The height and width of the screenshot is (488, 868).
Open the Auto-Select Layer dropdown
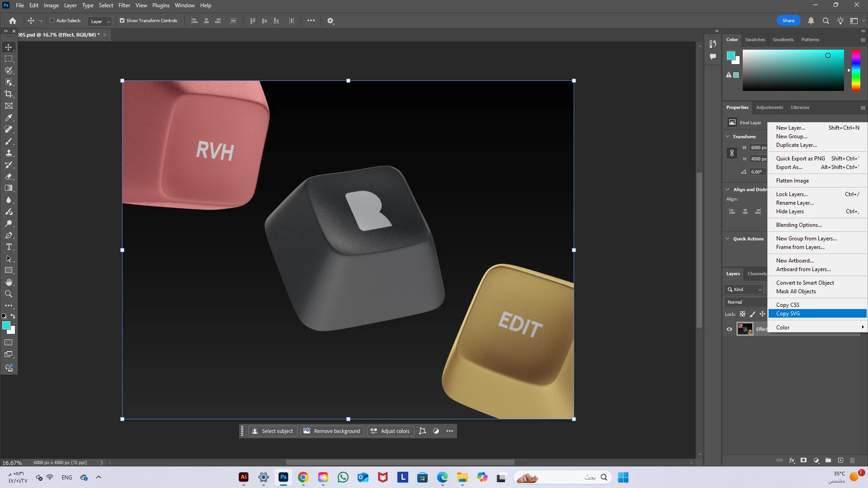coord(100,21)
